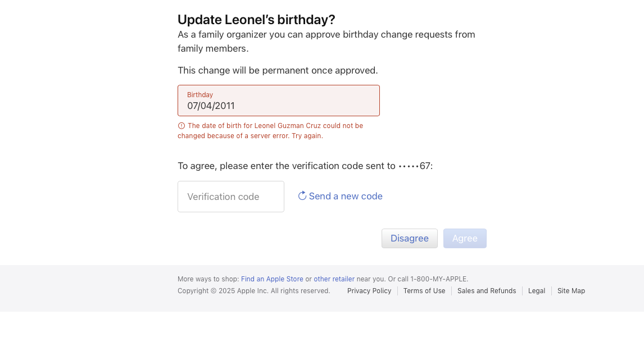Follow the other retailer link
Viewport: 644px width, 360px height.
click(x=334, y=279)
